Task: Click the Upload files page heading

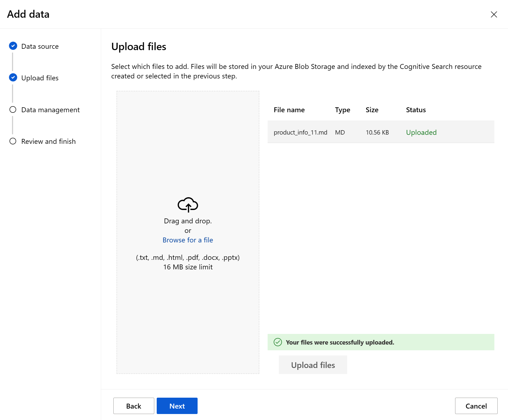Action: coord(139,47)
